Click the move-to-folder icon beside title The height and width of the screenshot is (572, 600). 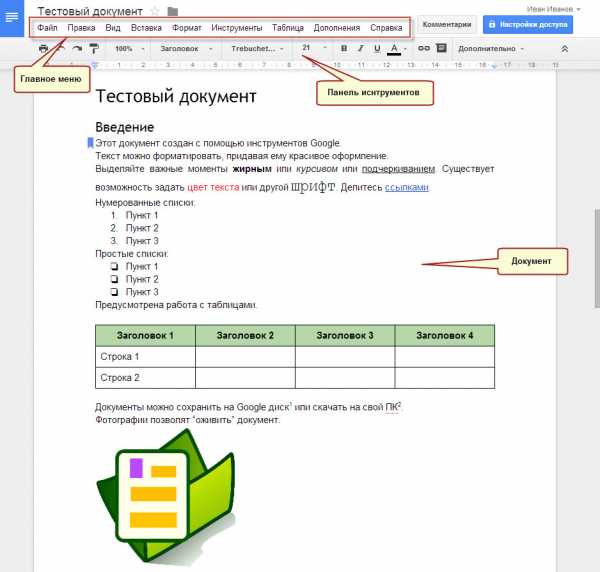tap(173, 11)
